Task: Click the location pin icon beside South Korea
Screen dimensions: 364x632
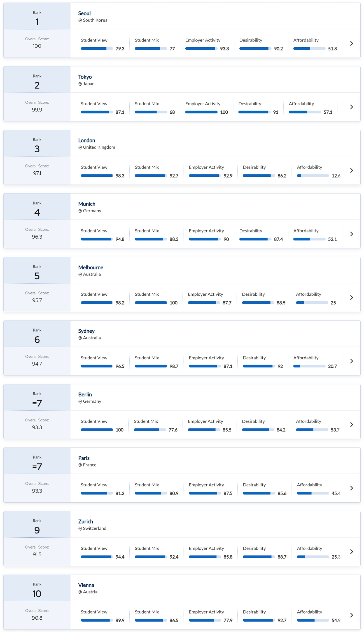Action: click(80, 20)
